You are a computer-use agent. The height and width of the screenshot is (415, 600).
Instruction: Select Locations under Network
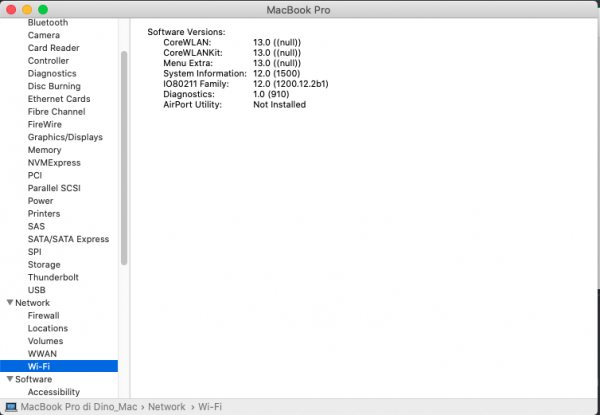(48, 329)
